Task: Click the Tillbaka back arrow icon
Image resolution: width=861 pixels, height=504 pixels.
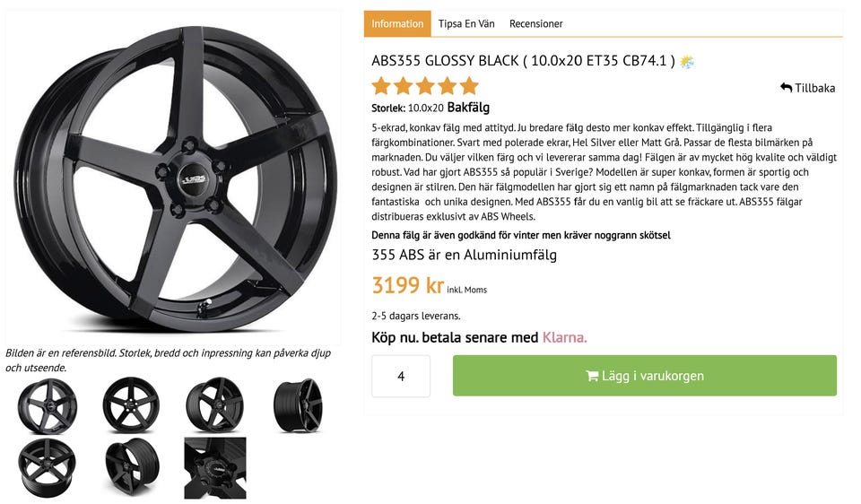Action: tap(787, 88)
